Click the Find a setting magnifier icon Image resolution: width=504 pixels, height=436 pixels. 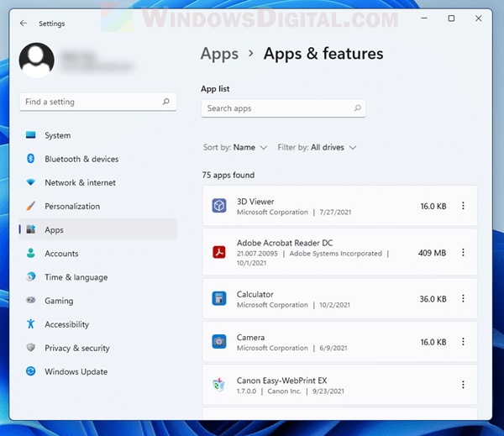coord(165,102)
